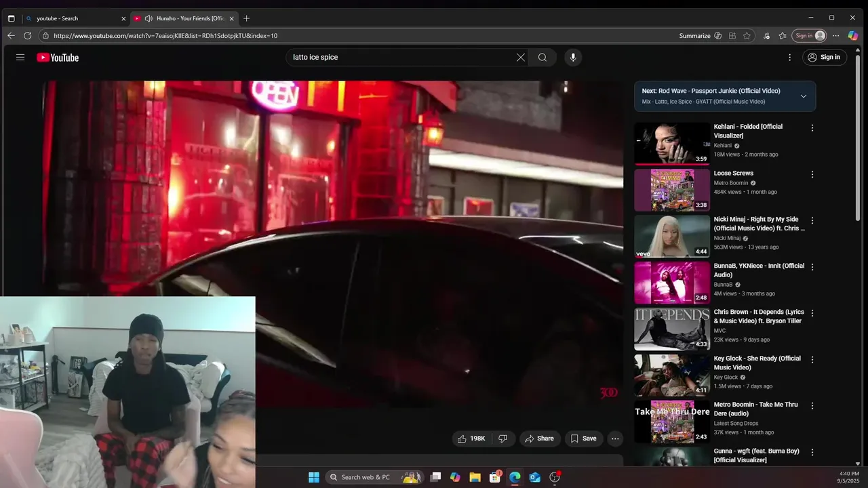
Task: Open browser media control music icon
Action: coord(766,36)
